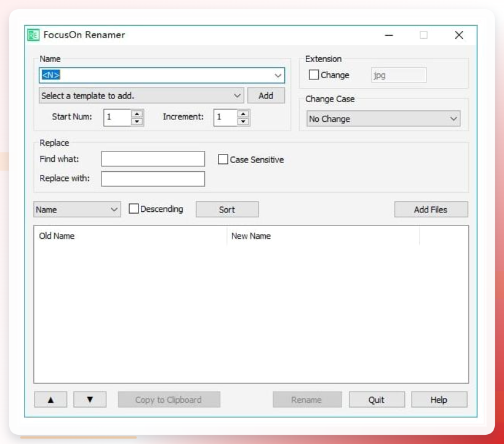This screenshot has height=444, width=504.
Task: Decrease the Increment value
Action: click(243, 121)
